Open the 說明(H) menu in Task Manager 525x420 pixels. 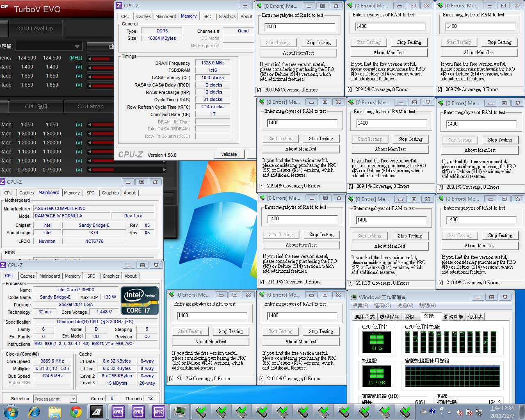pyautogui.click(x=427, y=306)
